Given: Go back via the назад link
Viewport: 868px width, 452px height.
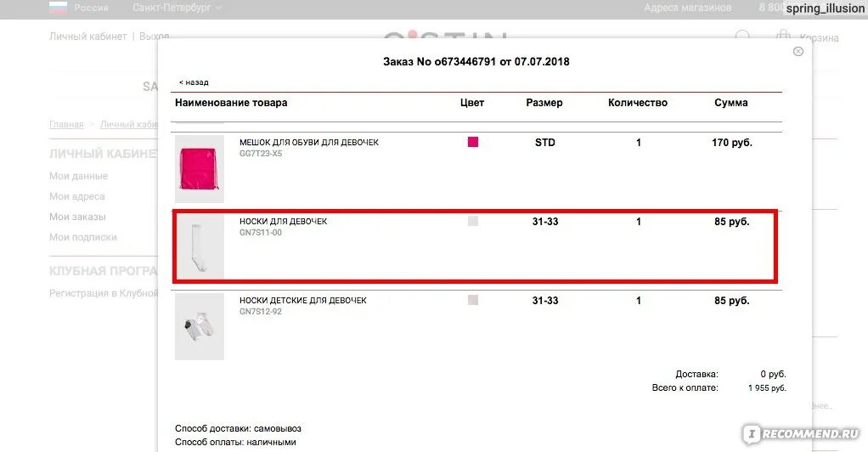Looking at the screenshot, I should pos(194,82).
